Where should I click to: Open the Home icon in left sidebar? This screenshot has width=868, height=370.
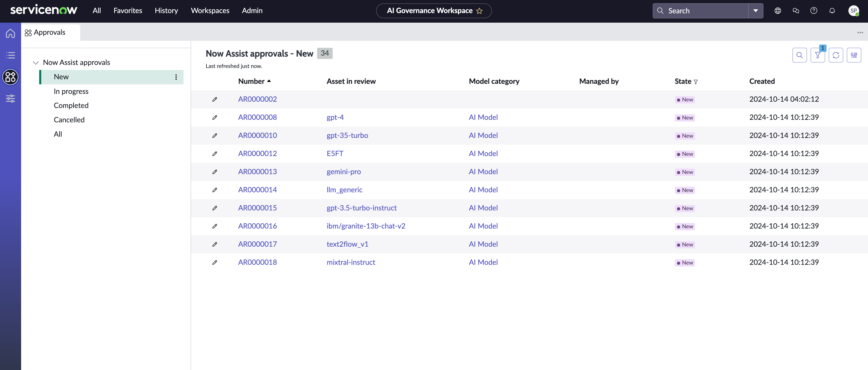[11, 33]
